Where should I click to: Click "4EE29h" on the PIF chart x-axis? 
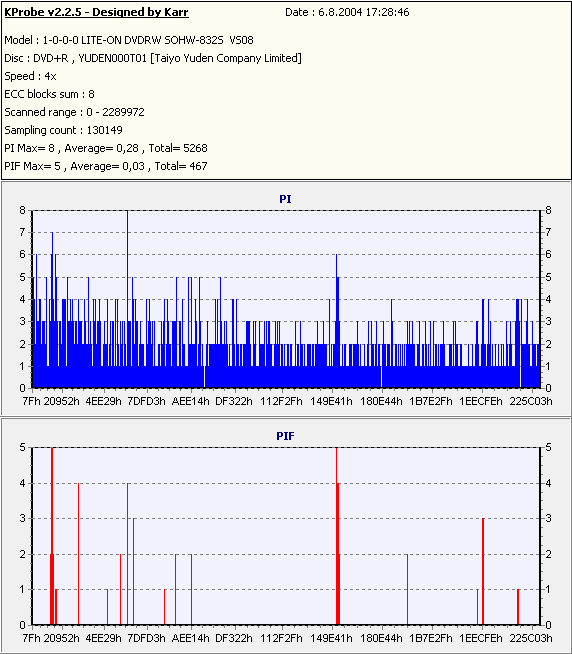click(x=103, y=638)
